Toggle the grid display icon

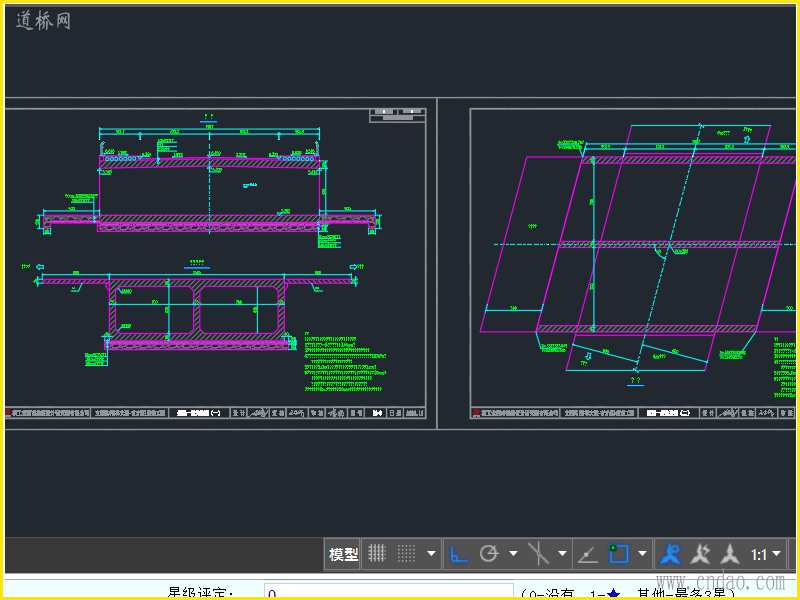pyautogui.click(x=377, y=553)
